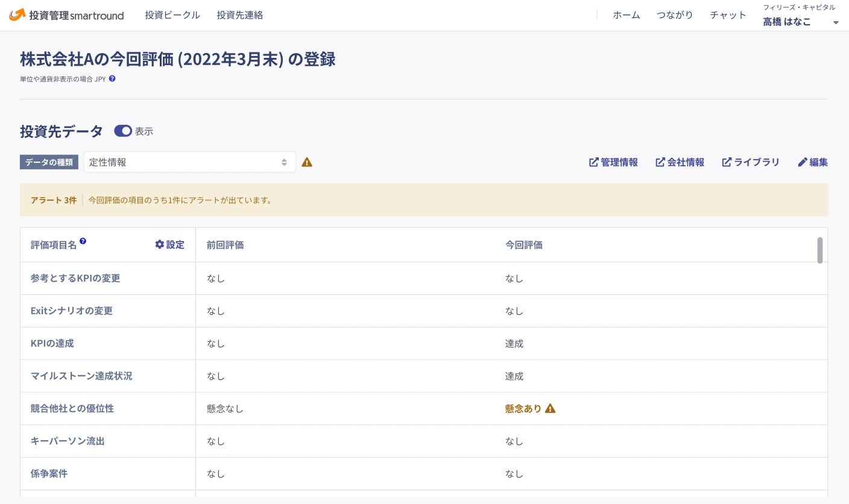Toggle the 投資先データ 表示 switch
This screenshot has height=504, width=849.
click(x=123, y=131)
